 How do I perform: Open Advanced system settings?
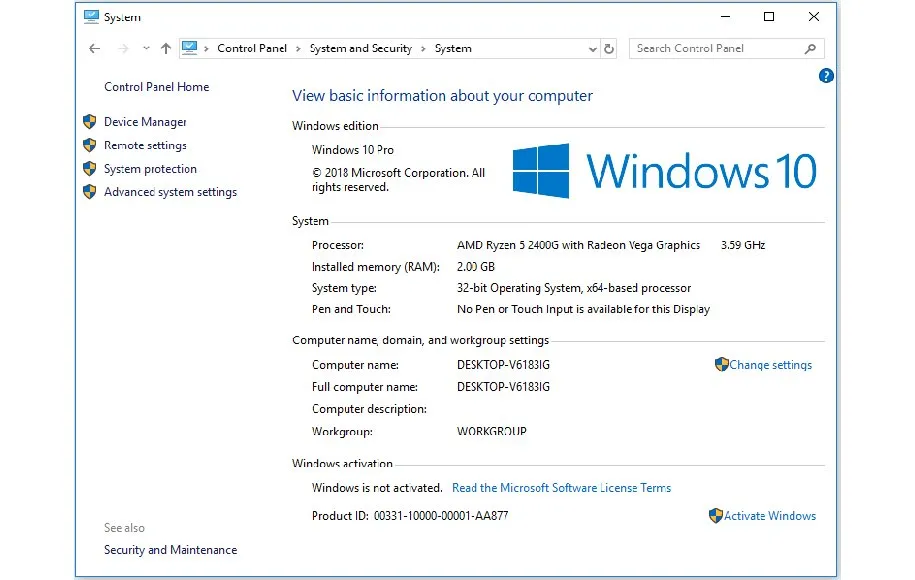170,192
